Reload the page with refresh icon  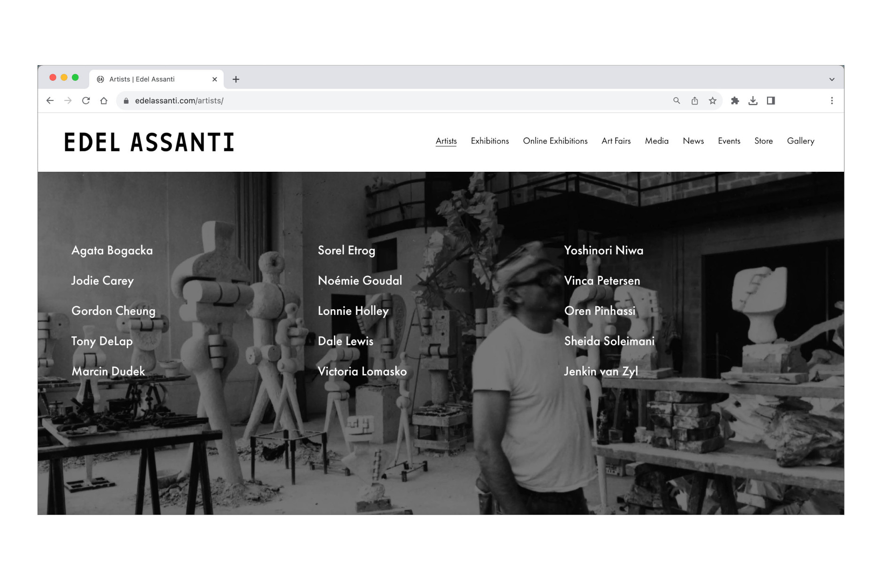pos(86,100)
